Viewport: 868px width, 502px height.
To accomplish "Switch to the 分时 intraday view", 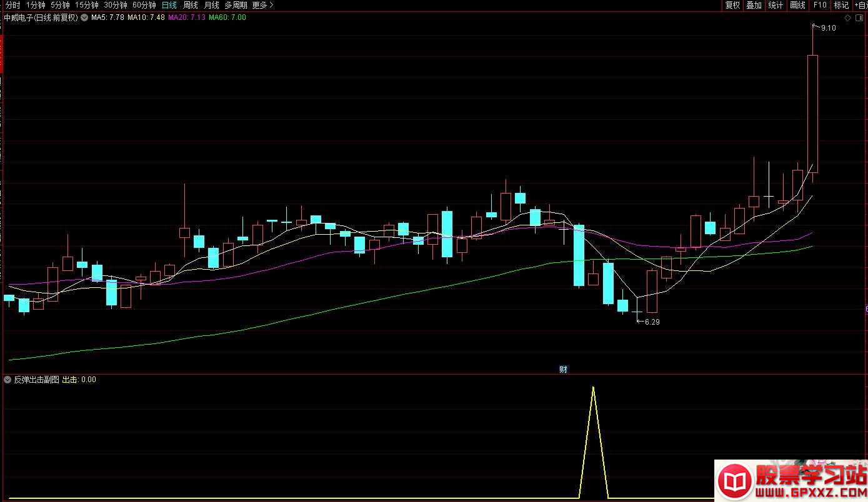I will pos(12,5).
